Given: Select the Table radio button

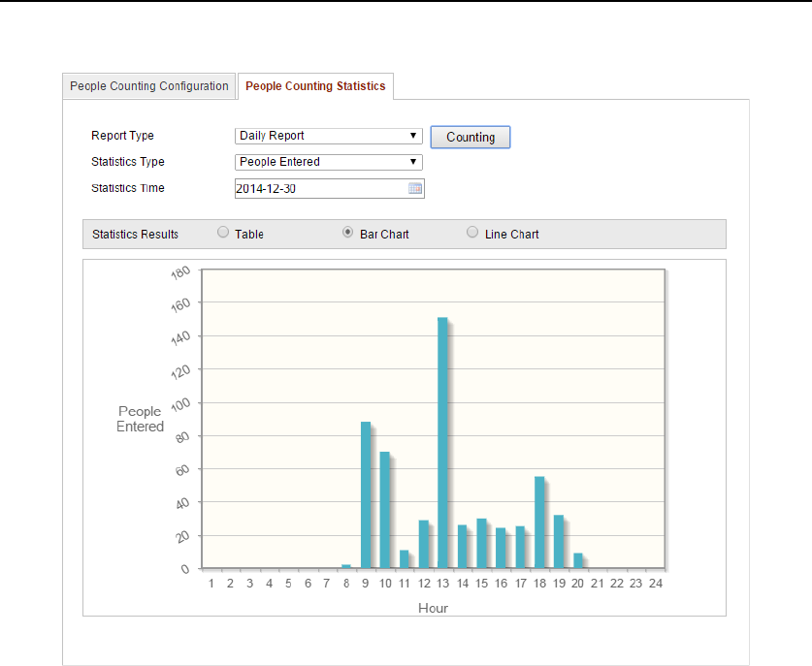Looking at the screenshot, I should pyautogui.click(x=223, y=233).
